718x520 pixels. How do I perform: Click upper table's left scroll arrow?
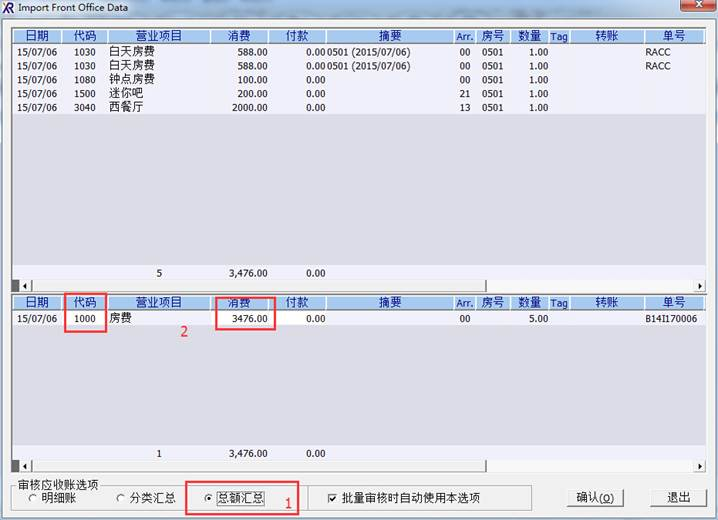pyautogui.click(x=17, y=285)
